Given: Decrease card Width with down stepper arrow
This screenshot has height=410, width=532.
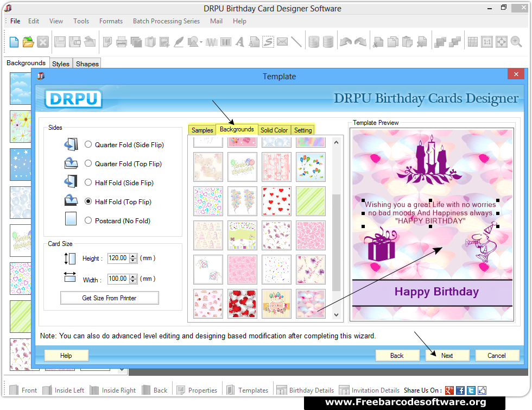Looking at the screenshot, I should (x=134, y=281).
